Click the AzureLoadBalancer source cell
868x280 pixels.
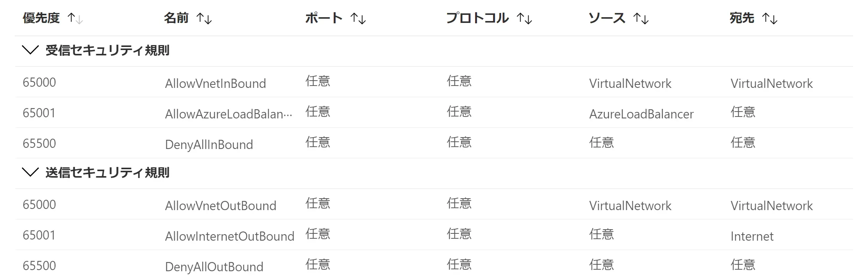pos(641,114)
